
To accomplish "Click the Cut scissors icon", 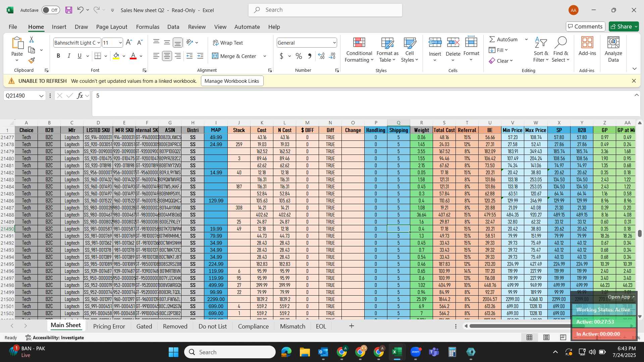I will click(x=32, y=40).
